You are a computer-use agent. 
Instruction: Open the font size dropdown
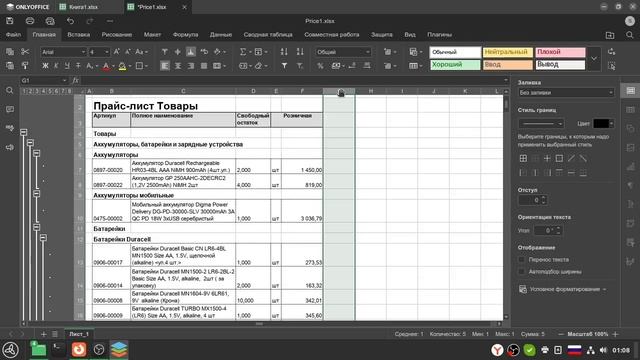click(107, 52)
